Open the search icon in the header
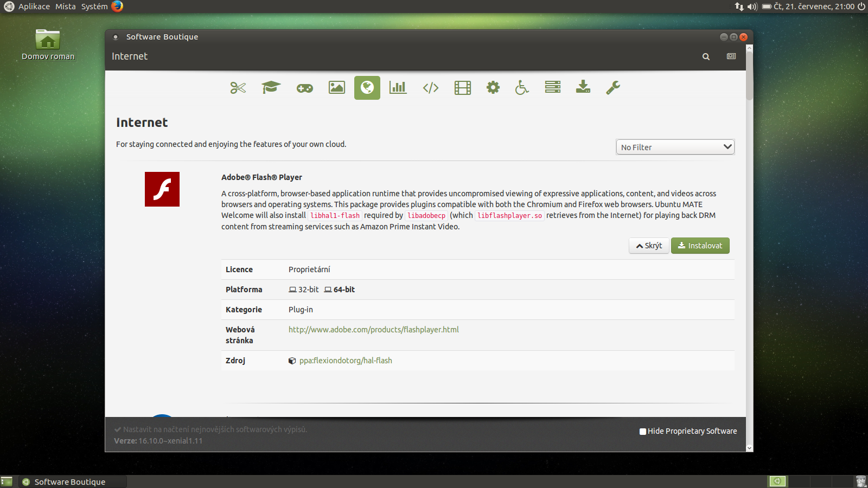868x488 pixels. (x=706, y=56)
